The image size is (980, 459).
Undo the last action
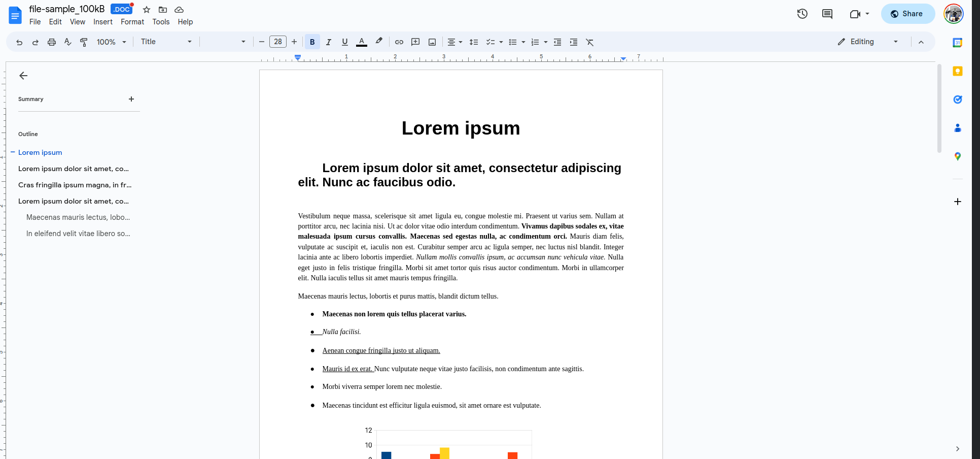pyautogui.click(x=19, y=42)
